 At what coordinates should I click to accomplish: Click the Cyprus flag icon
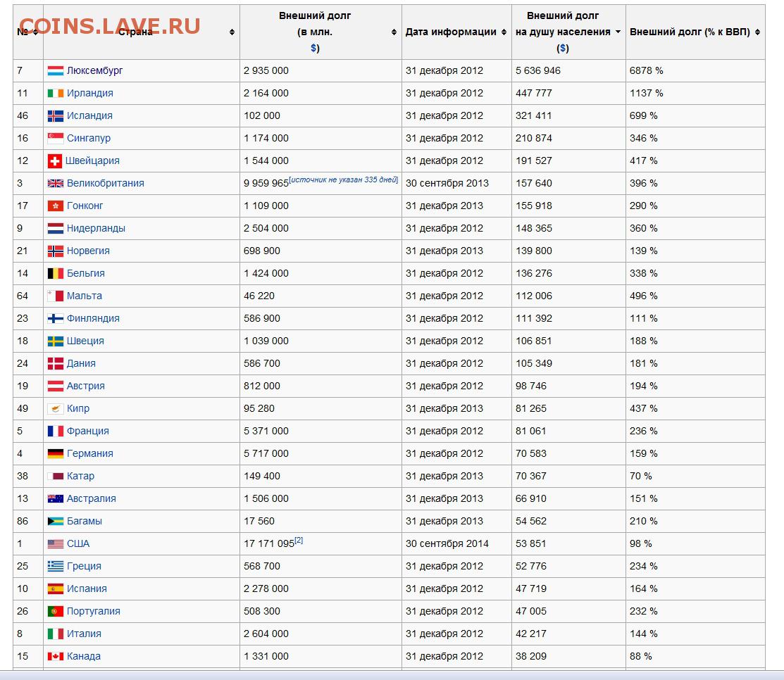[56, 409]
